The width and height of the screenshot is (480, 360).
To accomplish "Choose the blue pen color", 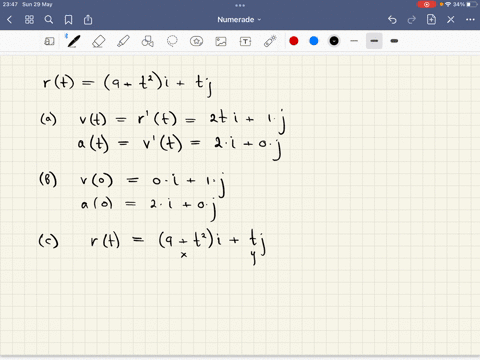I will click(314, 41).
